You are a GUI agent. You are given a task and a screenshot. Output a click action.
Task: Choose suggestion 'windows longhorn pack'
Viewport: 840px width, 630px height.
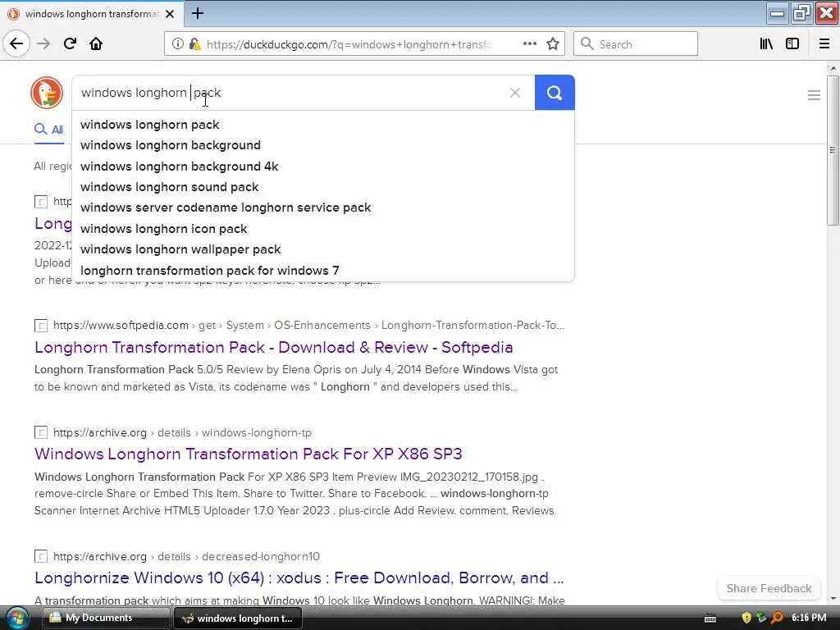(x=323, y=125)
